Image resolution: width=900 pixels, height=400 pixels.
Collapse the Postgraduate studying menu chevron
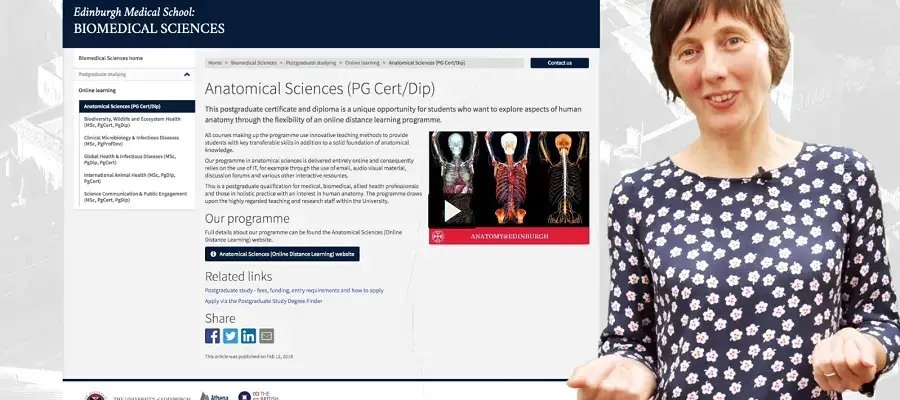tap(187, 75)
